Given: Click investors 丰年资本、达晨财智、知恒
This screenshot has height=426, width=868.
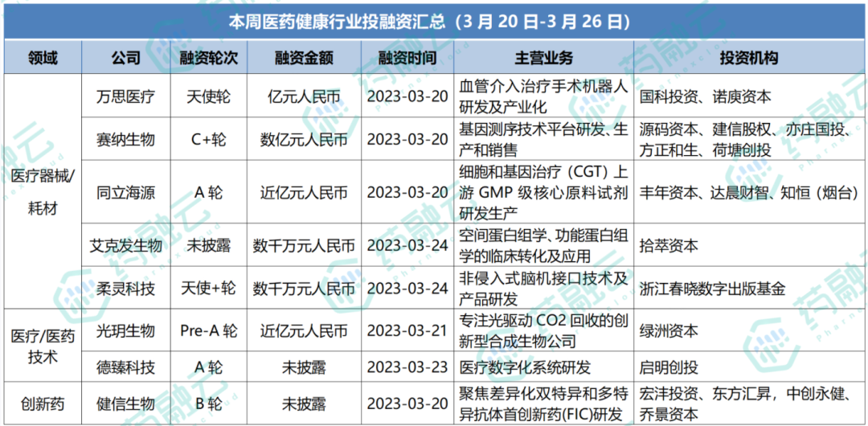Looking at the screenshot, I should click(x=749, y=192).
